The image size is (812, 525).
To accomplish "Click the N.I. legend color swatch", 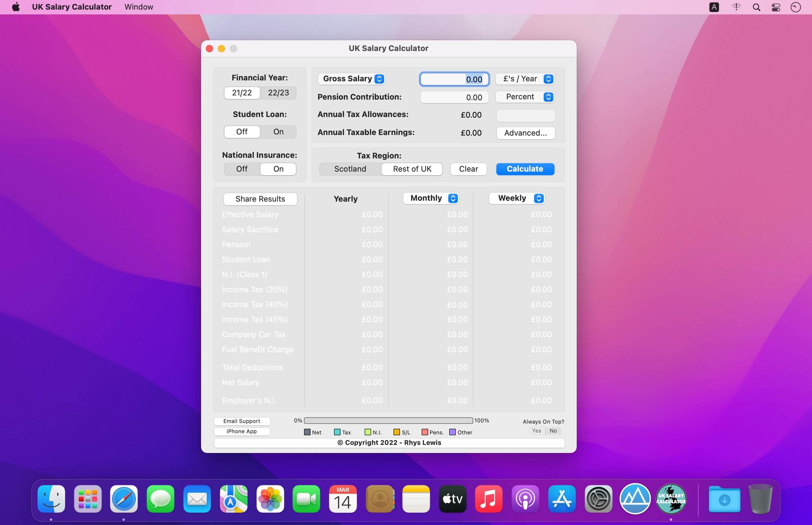I will click(368, 432).
